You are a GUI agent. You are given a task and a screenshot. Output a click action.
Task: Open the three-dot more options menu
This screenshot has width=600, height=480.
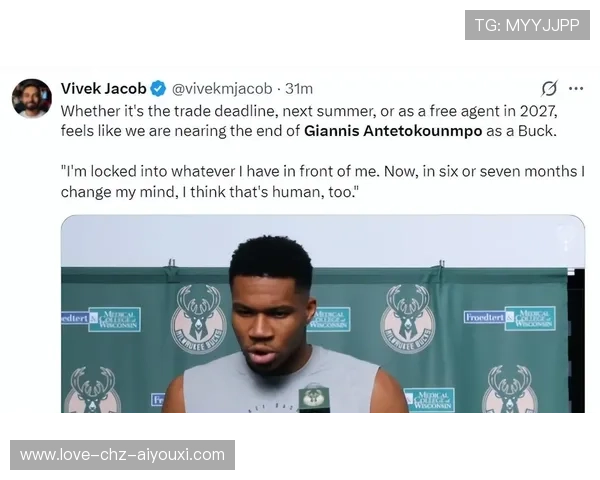click(576, 88)
